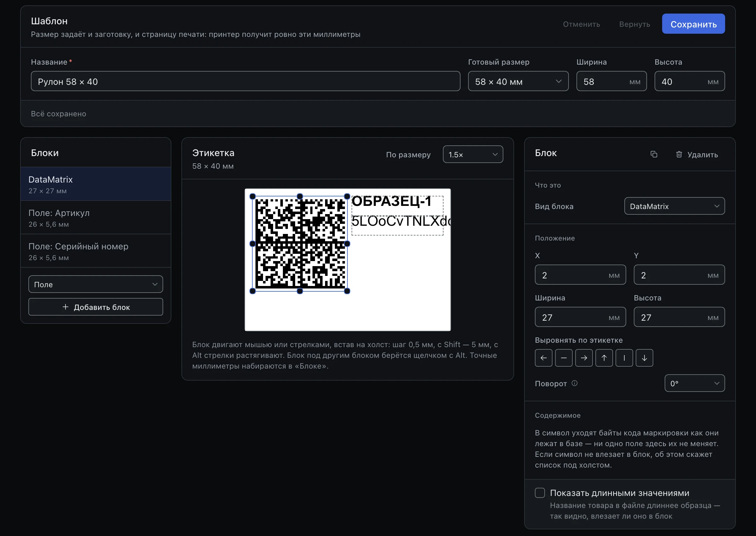The width and height of the screenshot is (756, 536).
Task: Align block to label's left edge (left arrow)
Action: tap(544, 358)
